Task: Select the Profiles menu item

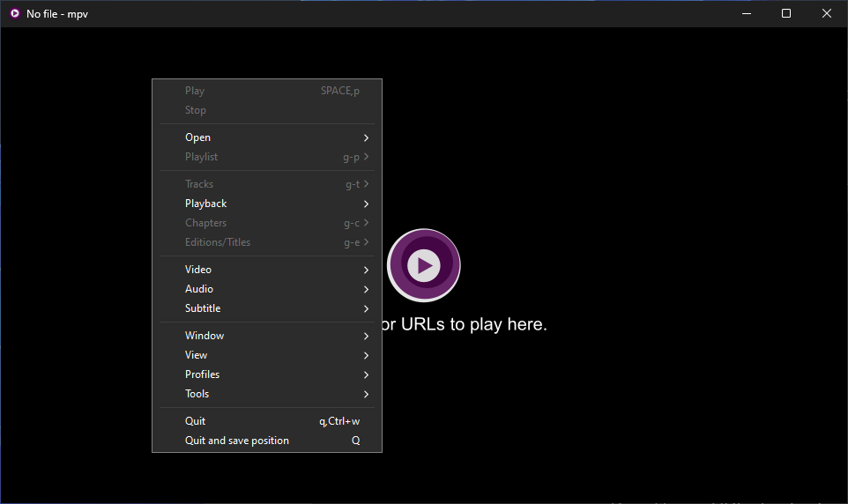Action: point(267,374)
